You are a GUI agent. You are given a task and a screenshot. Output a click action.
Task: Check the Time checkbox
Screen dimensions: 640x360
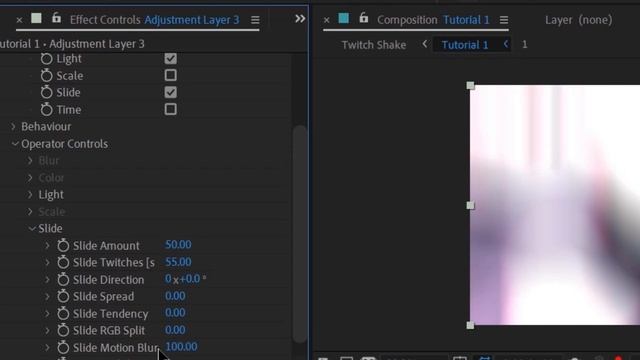(171, 109)
